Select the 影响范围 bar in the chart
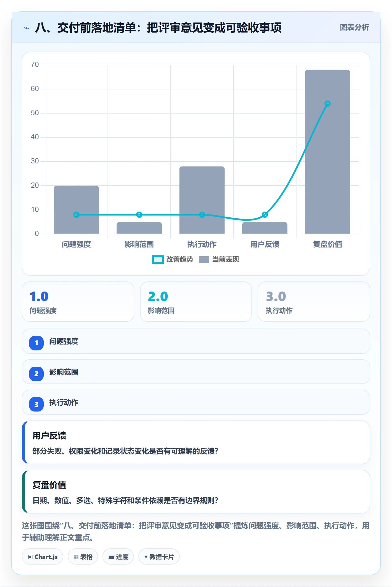392x587 pixels. coord(139,228)
